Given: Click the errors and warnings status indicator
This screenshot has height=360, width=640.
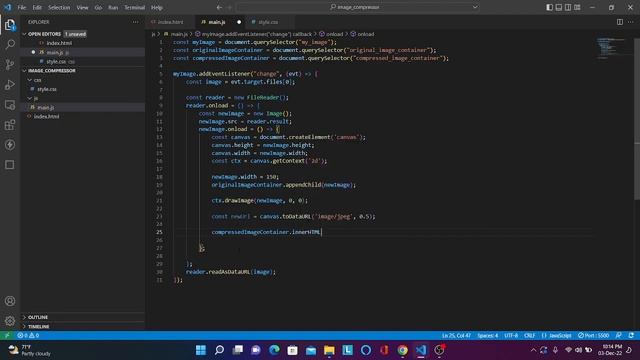Looking at the screenshot, I should point(28,336).
